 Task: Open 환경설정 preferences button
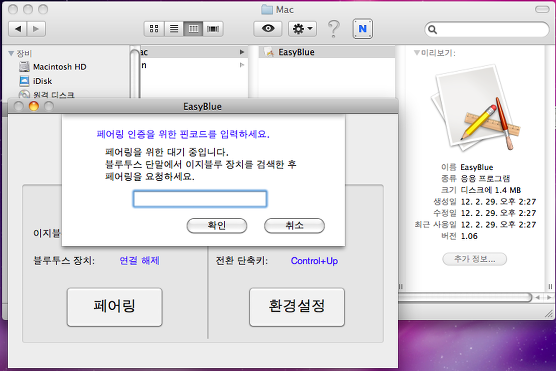pyautogui.click(x=297, y=307)
